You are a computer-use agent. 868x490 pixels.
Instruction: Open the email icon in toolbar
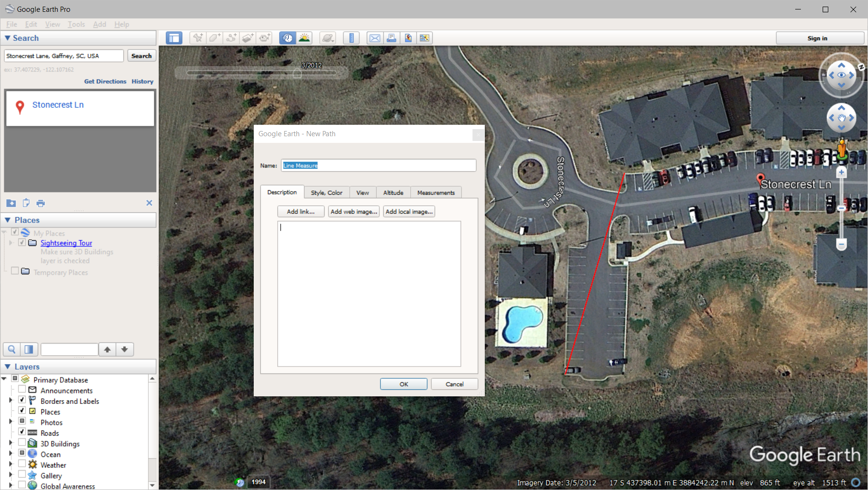(x=375, y=38)
